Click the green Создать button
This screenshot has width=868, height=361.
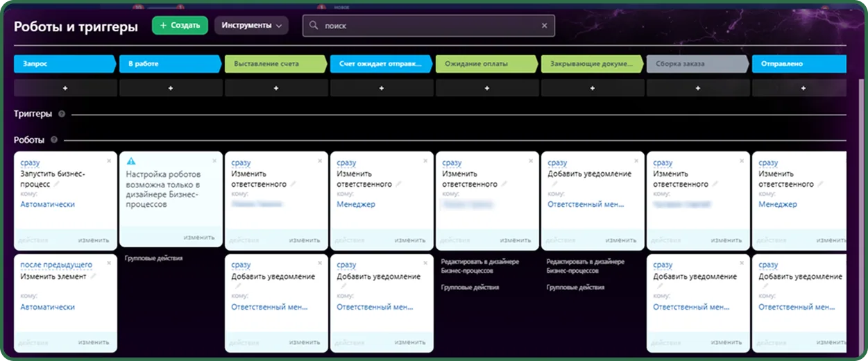click(x=180, y=26)
